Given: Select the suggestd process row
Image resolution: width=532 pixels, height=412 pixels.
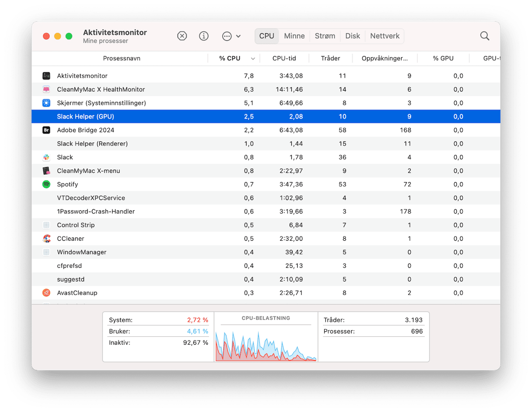Looking at the screenshot, I should click(x=266, y=279).
